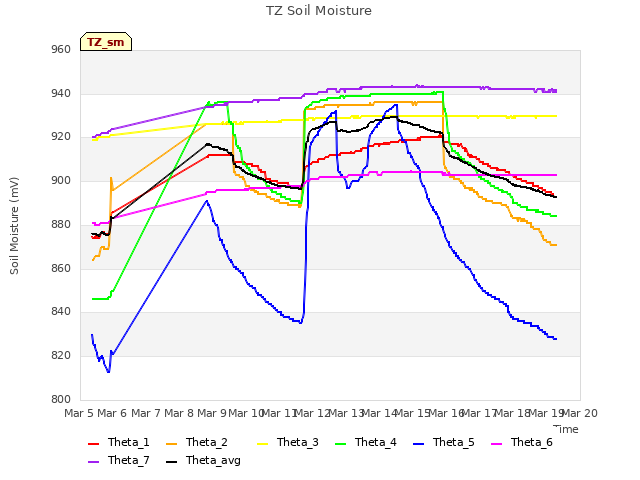
Task: Click the black Theta_avg legend color marker
Action: point(171,462)
